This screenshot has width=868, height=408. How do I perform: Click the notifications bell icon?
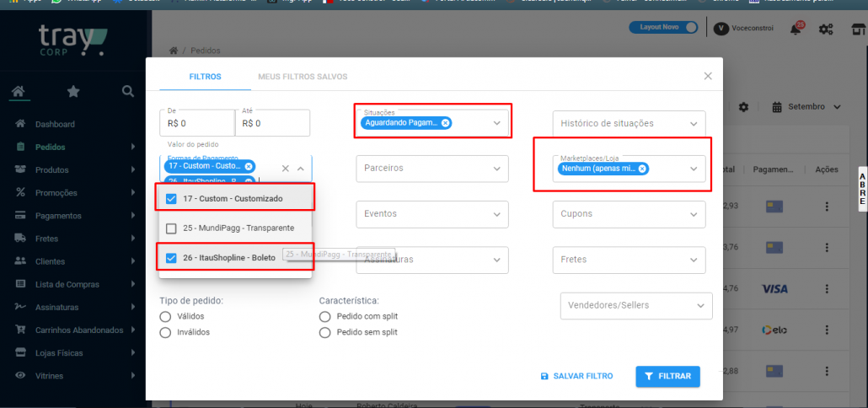pyautogui.click(x=796, y=29)
